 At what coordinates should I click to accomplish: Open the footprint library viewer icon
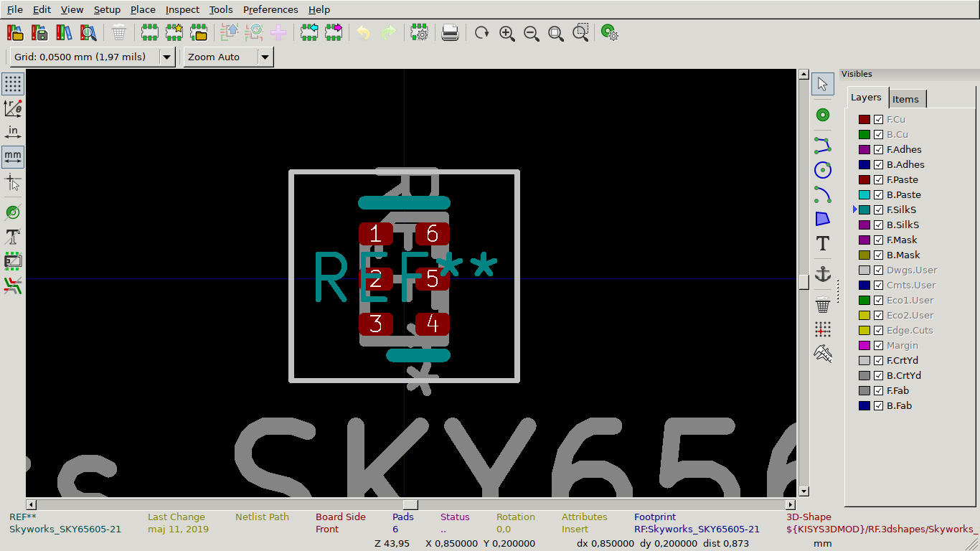pos(88,32)
